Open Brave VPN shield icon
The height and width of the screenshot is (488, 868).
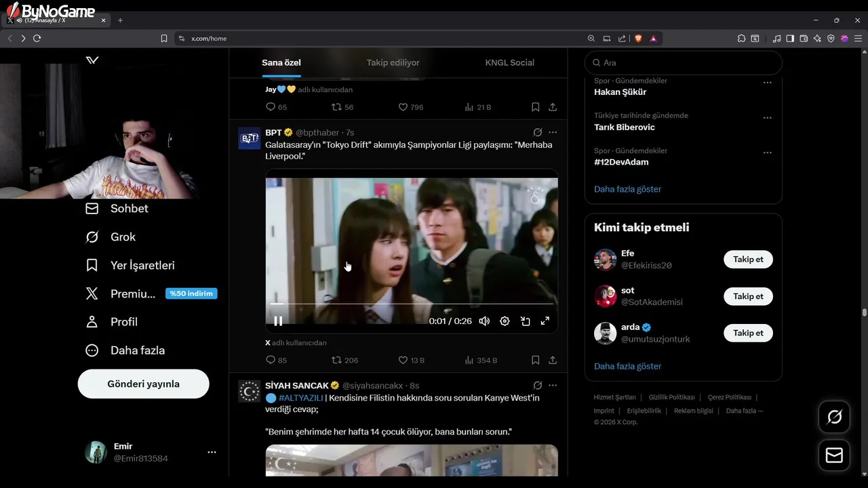pyautogui.click(x=831, y=39)
